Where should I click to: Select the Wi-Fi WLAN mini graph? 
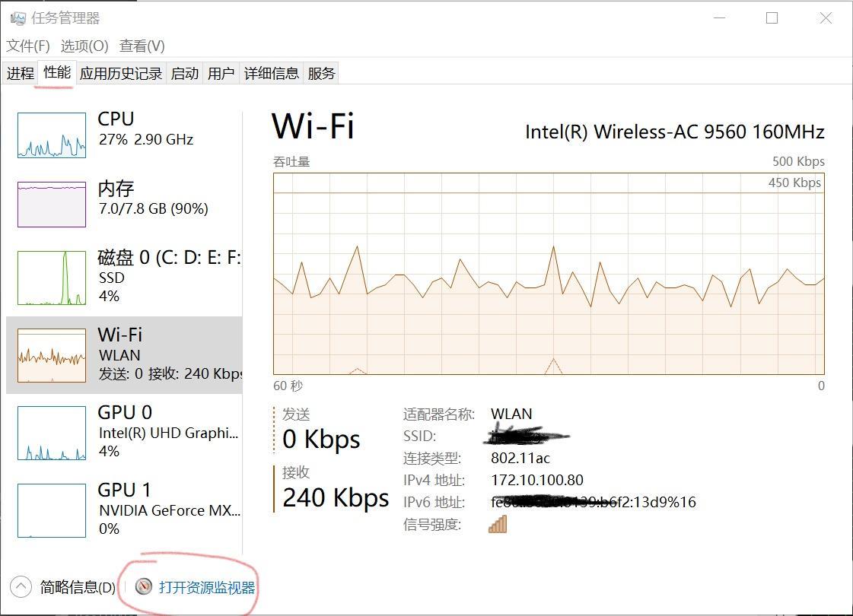pos(52,356)
